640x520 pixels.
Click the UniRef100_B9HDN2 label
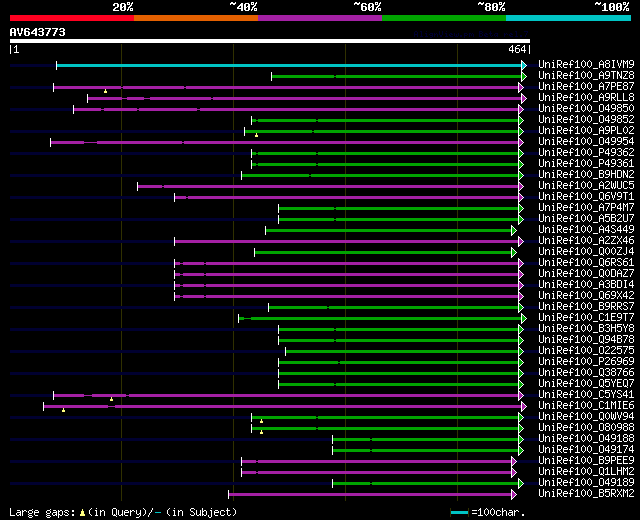pos(586,174)
